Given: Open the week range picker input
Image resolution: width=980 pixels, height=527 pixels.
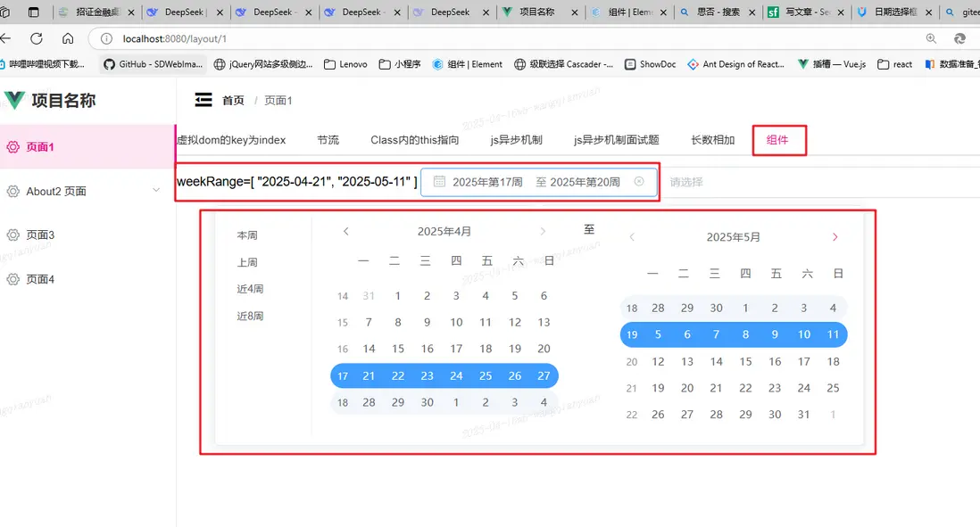Looking at the screenshot, I should tap(539, 182).
